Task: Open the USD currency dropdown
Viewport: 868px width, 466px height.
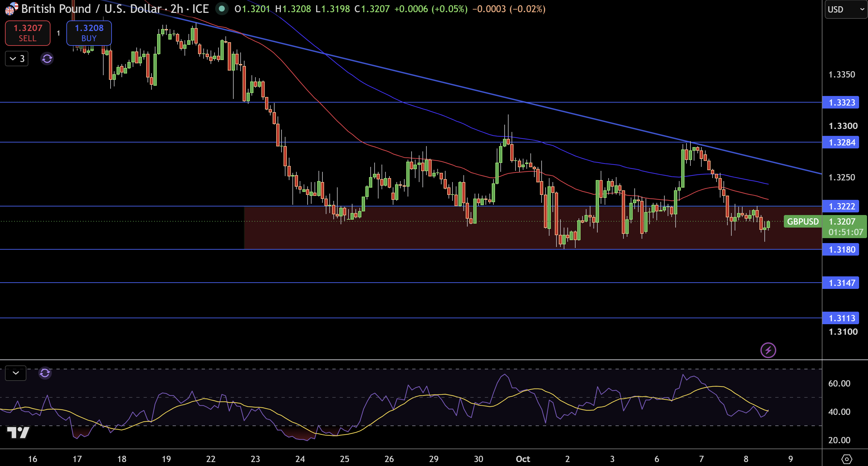Action: click(846, 10)
